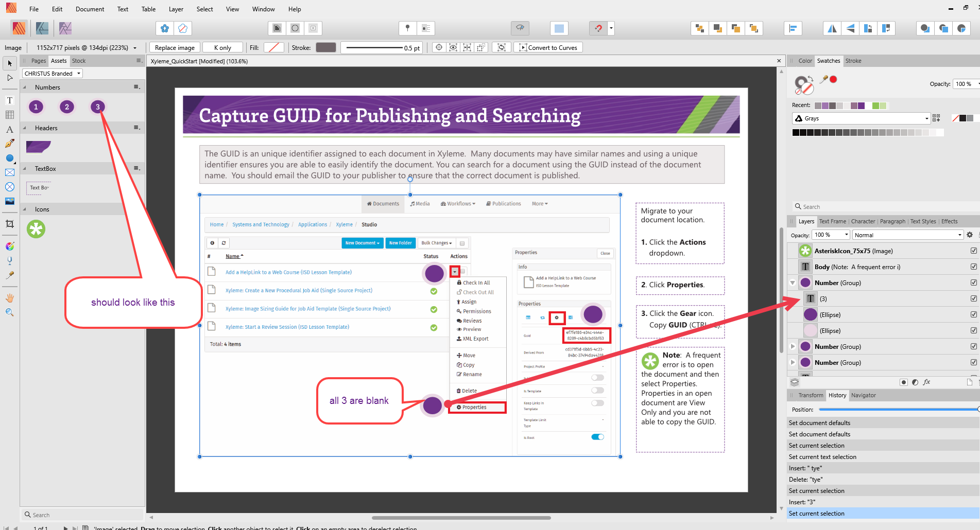The height and width of the screenshot is (530, 980).
Task: Click the Convert to Curves button
Action: click(548, 48)
